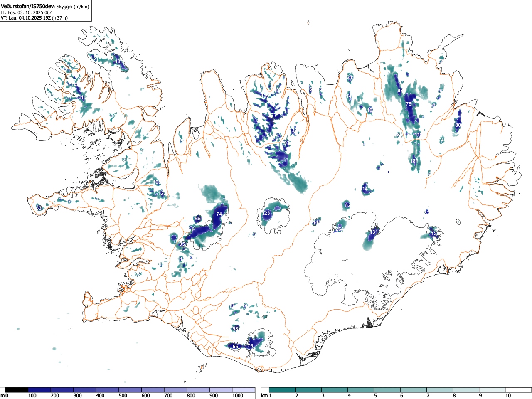The width and height of the screenshot is (532, 399).
Task: Click the "21" value near the north coast
Action: pyautogui.click(x=350, y=77)
